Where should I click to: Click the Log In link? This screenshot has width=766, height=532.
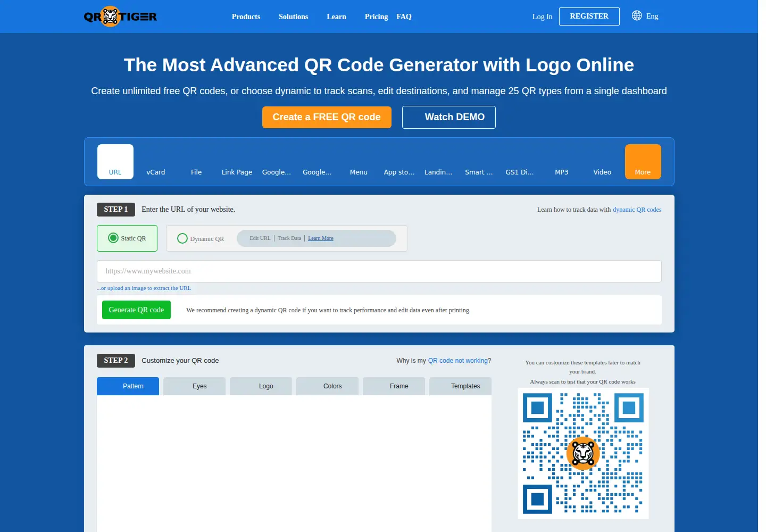pos(542,16)
